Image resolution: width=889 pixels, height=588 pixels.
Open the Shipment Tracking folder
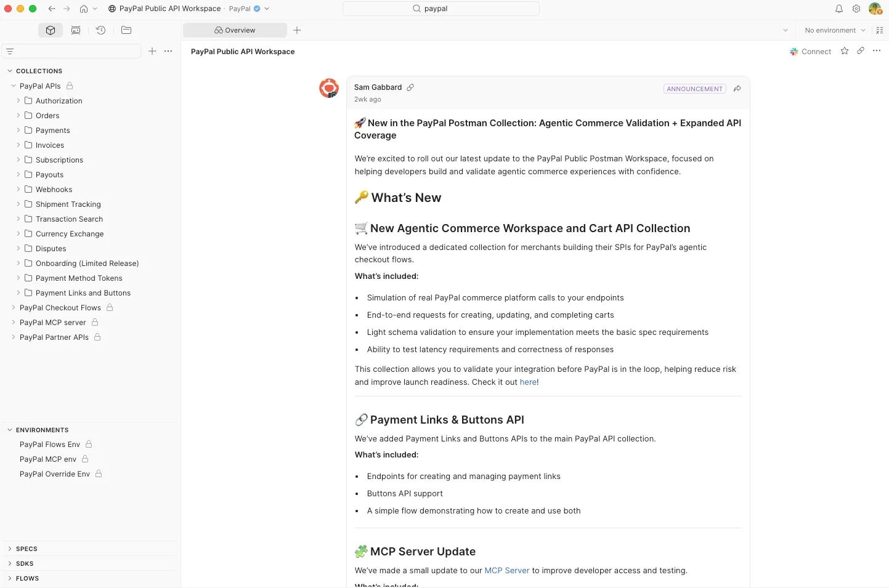68,204
